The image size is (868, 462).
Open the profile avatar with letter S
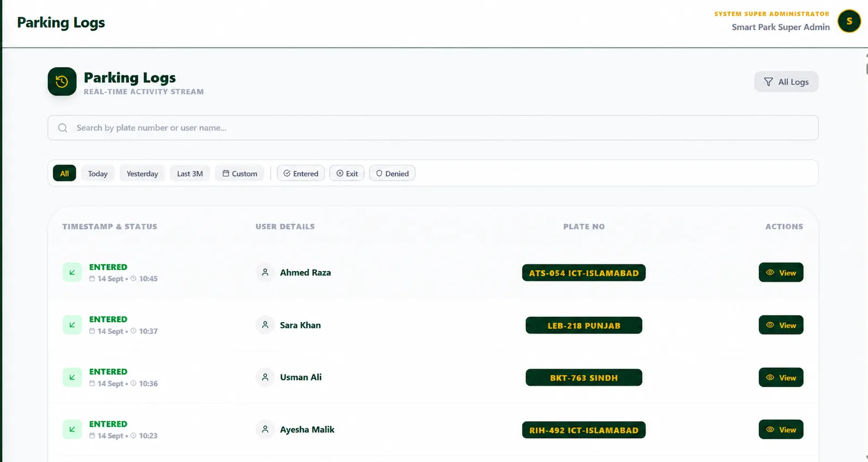pyautogui.click(x=849, y=21)
